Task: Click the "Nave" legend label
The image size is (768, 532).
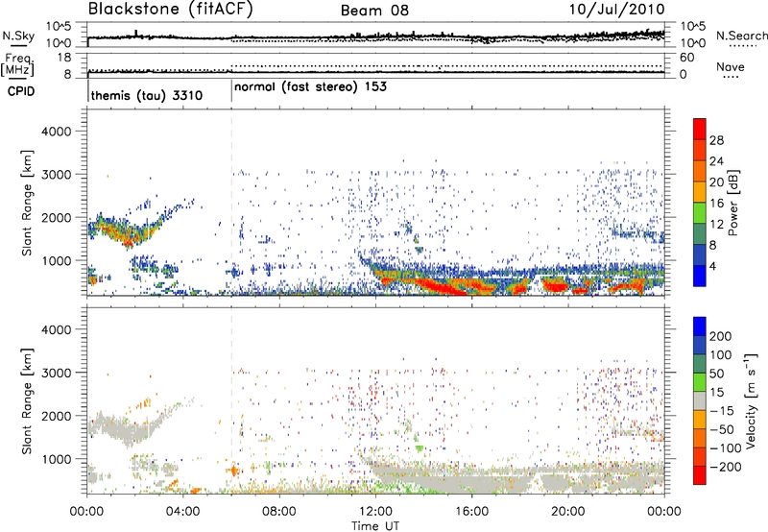Action: (x=730, y=66)
